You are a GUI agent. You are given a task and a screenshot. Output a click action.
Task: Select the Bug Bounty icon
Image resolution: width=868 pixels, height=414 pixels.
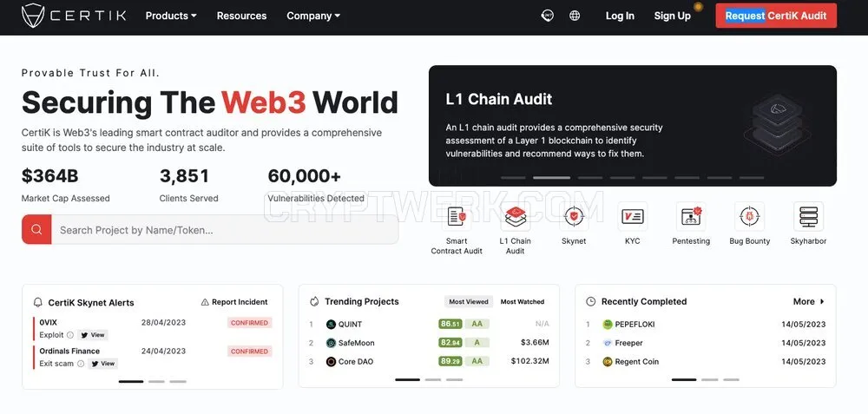750,216
